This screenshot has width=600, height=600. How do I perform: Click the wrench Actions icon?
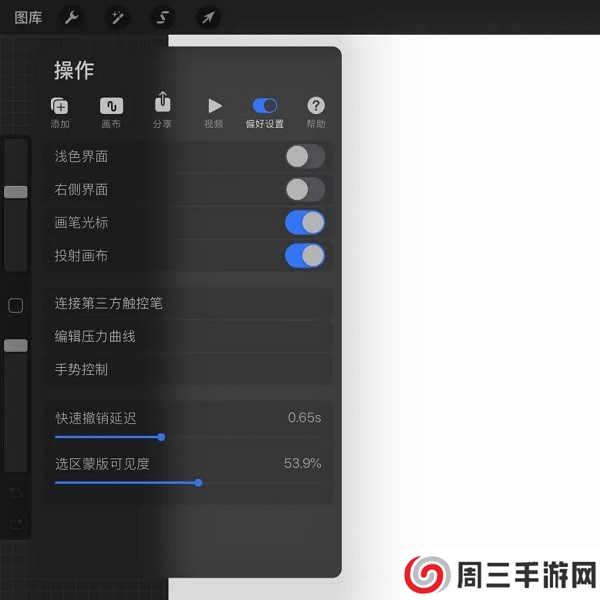tap(72, 17)
